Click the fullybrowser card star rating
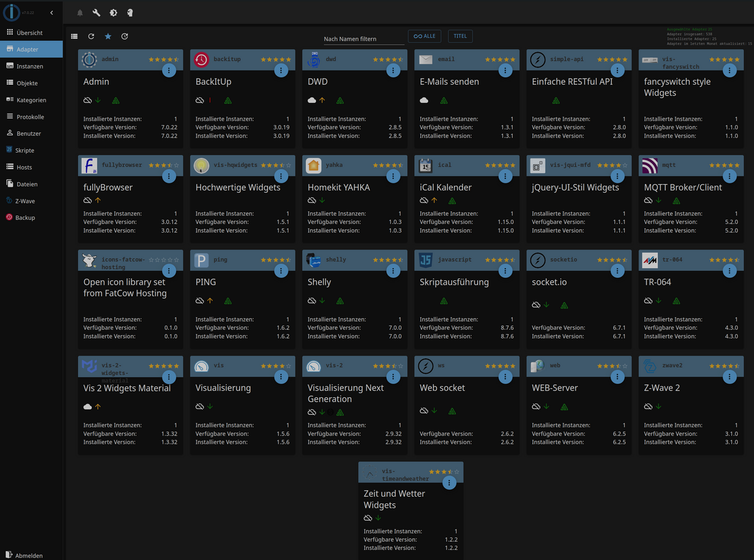This screenshot has width=754, height=560. tap(164, 165)
